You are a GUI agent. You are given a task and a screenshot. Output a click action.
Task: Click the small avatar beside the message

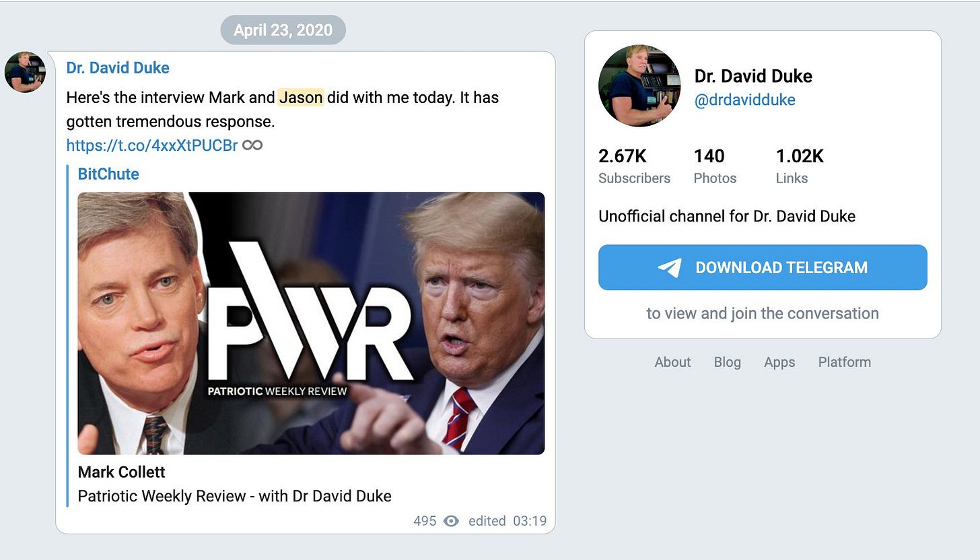click(25, 72)
